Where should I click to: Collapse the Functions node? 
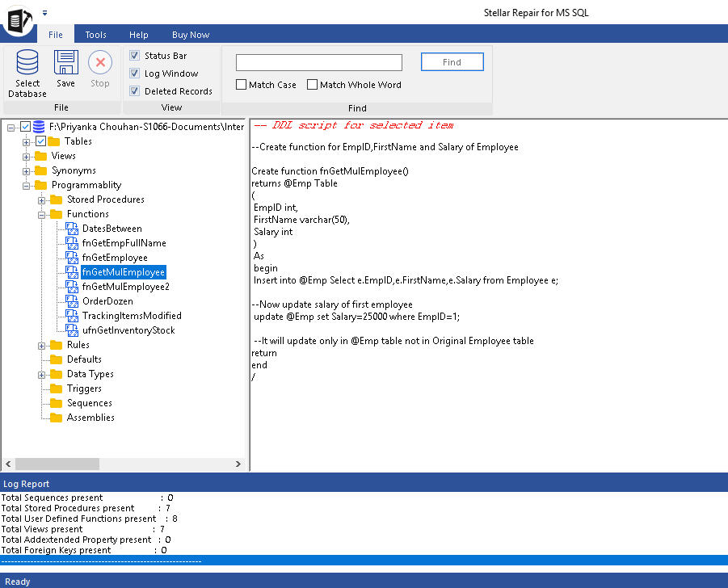pos(41,215)
